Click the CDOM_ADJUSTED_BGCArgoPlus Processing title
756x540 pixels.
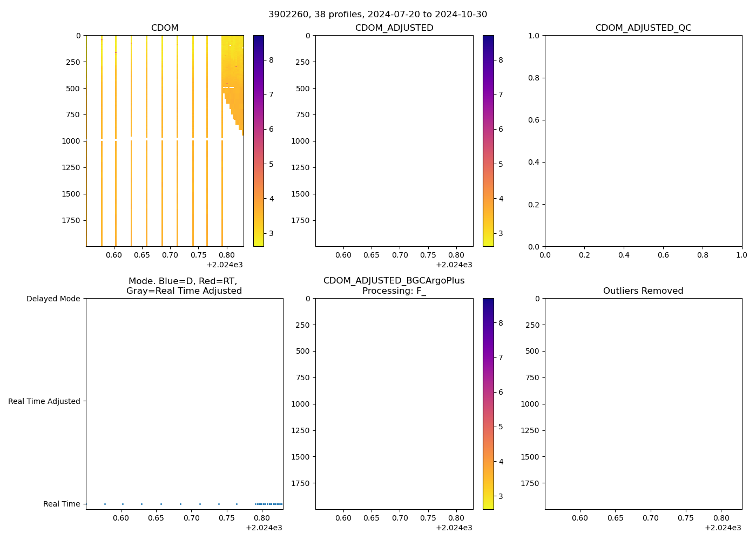click(x=394, y=286)
